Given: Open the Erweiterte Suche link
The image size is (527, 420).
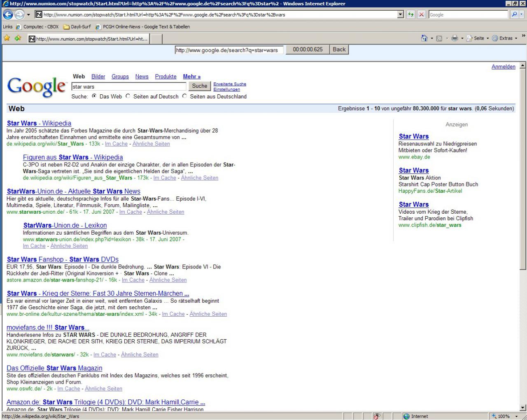Looking at the screenshot, I should click(x=230, y=84).
